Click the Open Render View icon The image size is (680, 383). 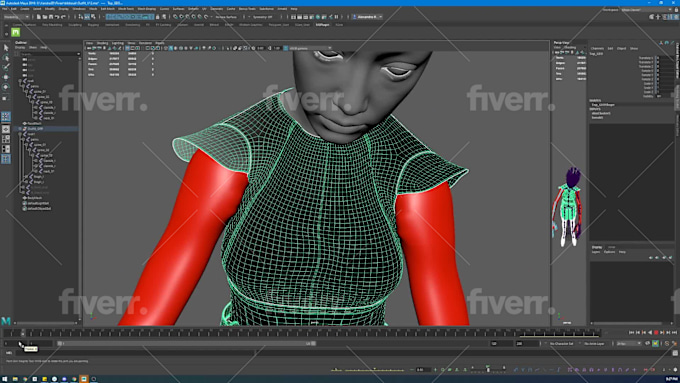click(x=293, y=17)
